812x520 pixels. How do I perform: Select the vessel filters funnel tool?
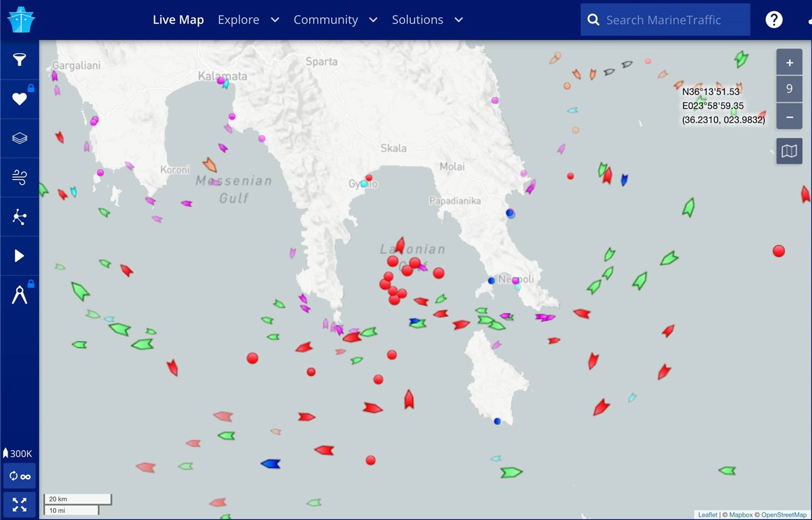coord(19,60)
